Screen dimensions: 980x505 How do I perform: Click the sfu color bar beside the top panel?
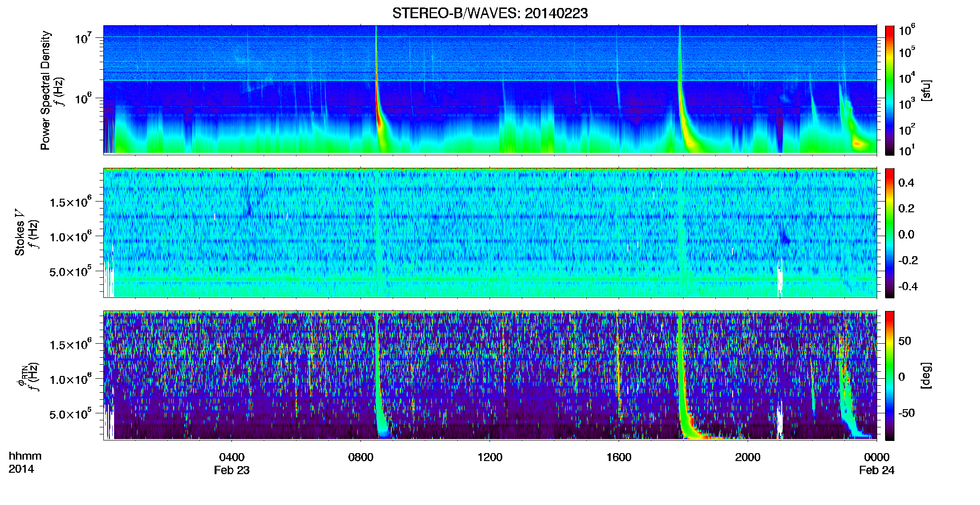(889, 90)
